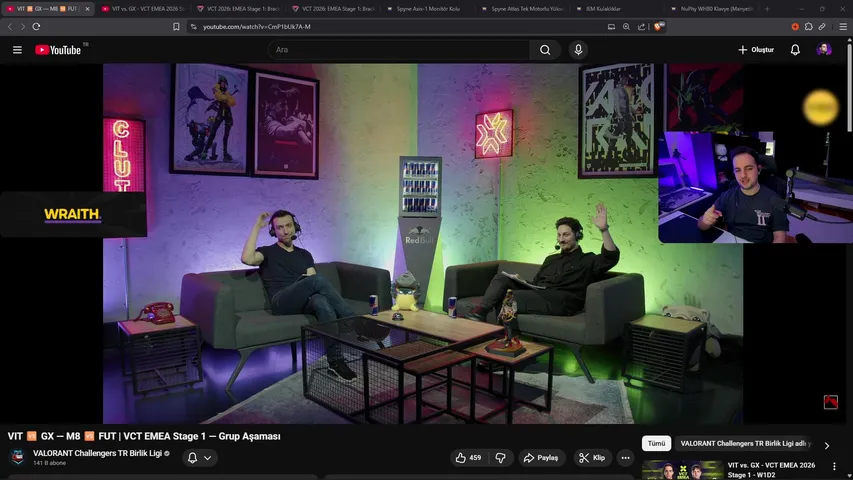The width and height of the screenshot is (853, 480).
Task: Click the share page icon in address bar
Action: tap(641, 26)
